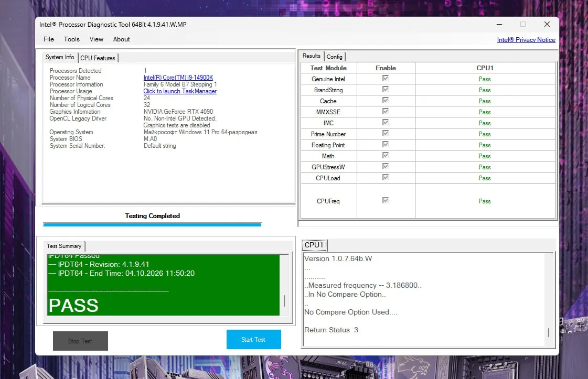Select the CPU1 log tab
This screenshot has height=379, width=588.
pos(314,245)
